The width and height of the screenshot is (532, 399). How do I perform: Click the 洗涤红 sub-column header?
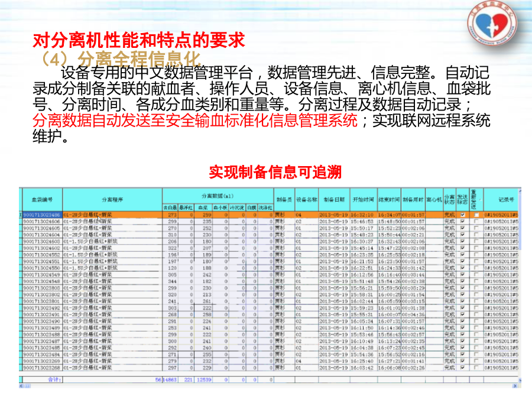(265, 207)
